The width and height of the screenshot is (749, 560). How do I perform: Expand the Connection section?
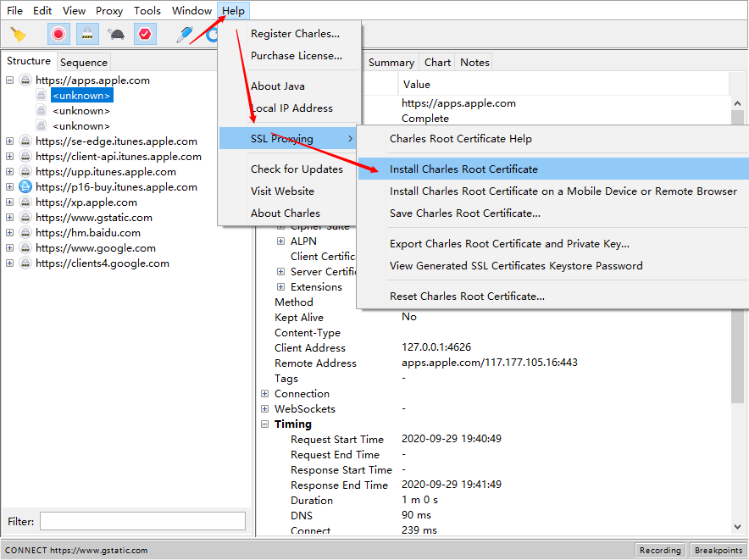264,394
